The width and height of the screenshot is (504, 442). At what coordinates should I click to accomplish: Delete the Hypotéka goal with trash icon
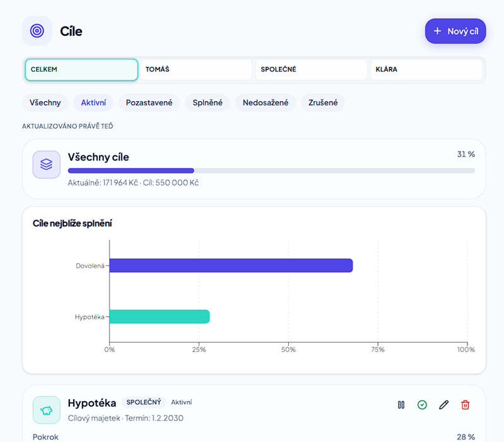[x=465, y=405]
